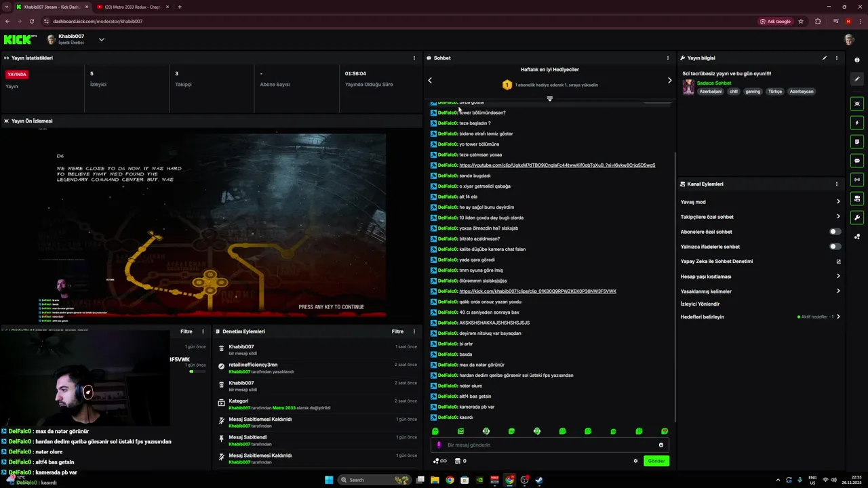This screenshot has width=868, height=488.
Task: Click the channel actions sidebar icon
Action: [x=857, y=199]
